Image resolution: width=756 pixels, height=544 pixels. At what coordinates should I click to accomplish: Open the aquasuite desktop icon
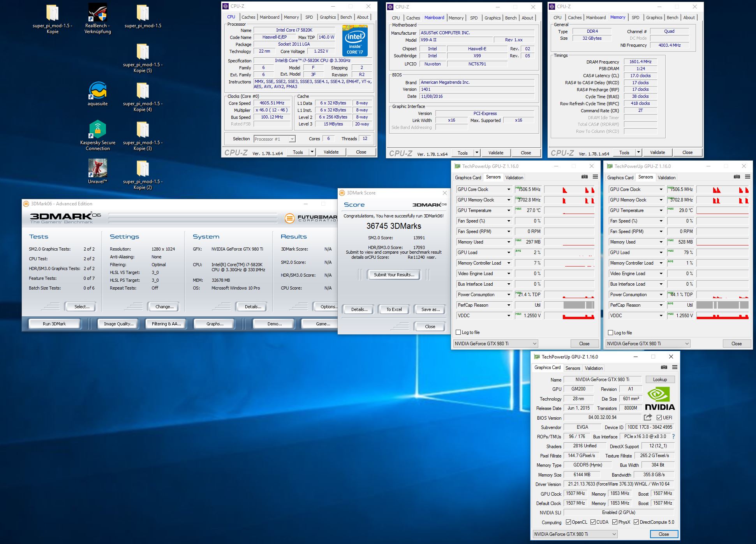(x=97, y=94)
